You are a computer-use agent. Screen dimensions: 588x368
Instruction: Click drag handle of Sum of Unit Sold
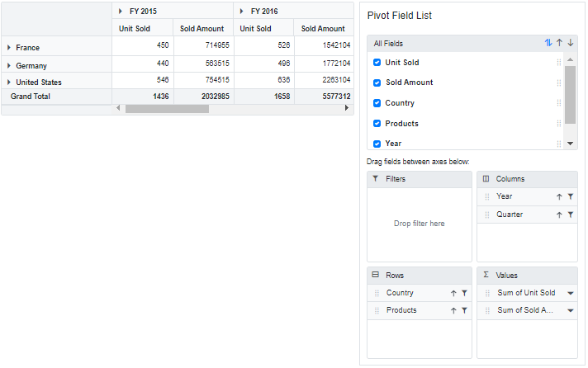487,294
